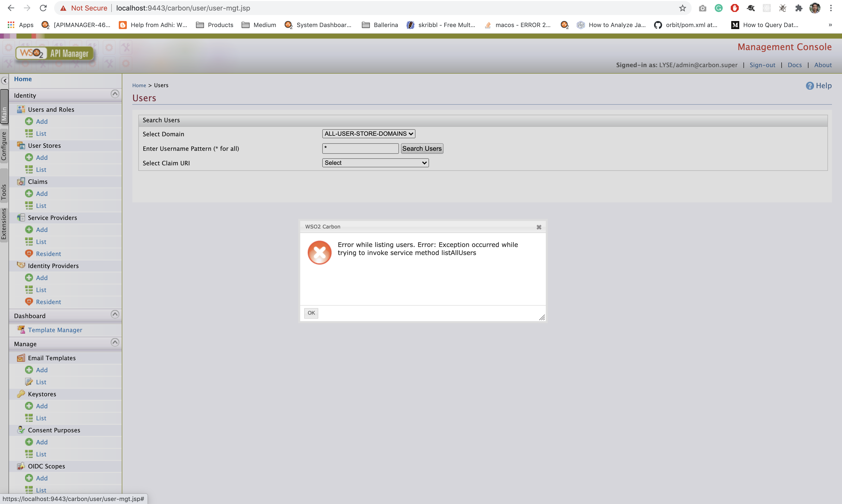Open the Claims section icon

21,181
